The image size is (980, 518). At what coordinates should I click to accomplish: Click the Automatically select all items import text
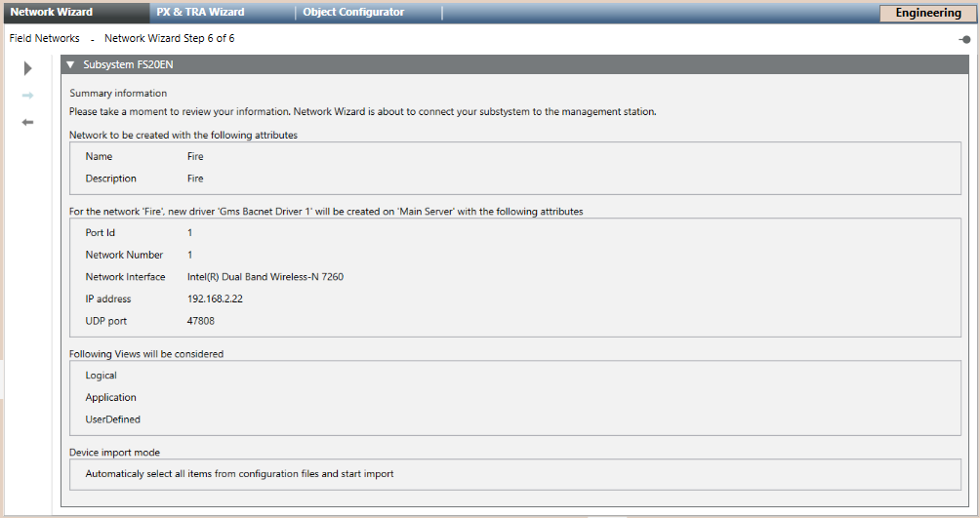[239, 474]
